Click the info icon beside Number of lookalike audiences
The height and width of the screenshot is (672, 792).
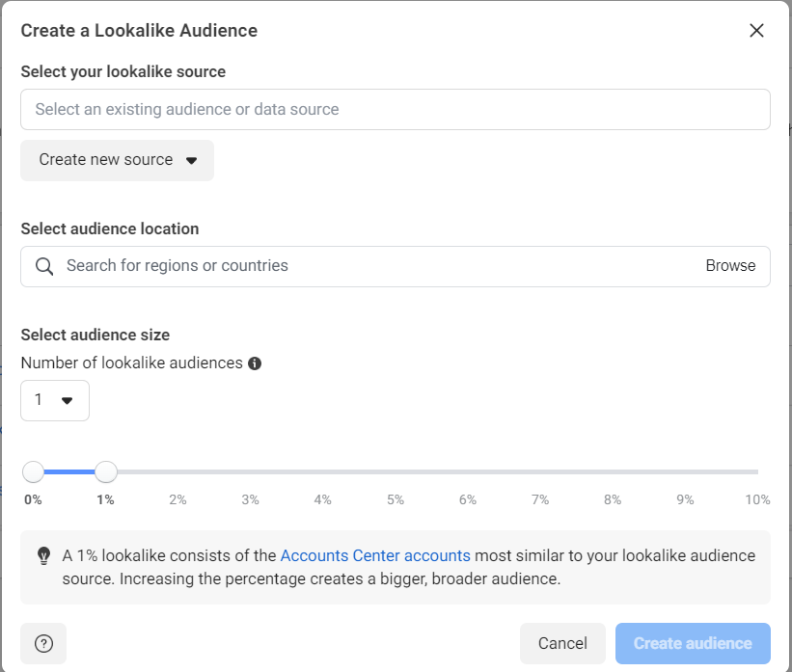point(255,363)
